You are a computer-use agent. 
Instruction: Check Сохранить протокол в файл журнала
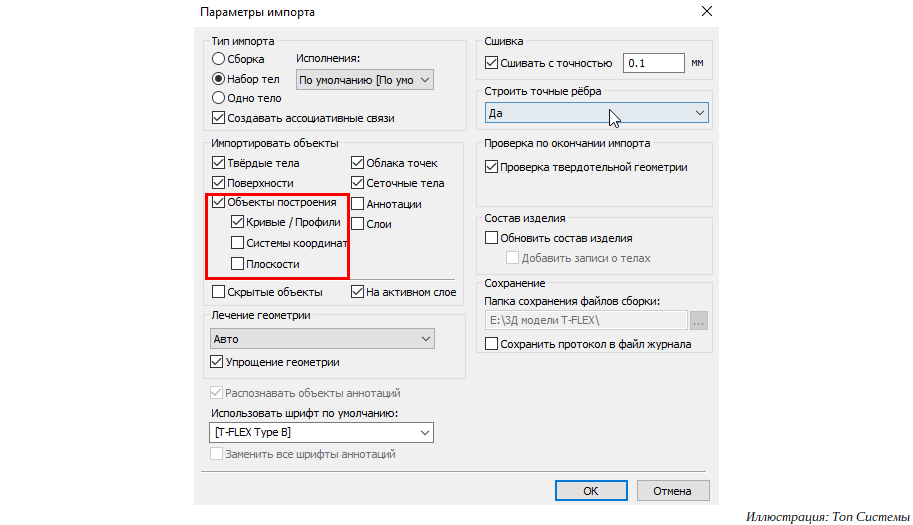[x=491, y=343]
